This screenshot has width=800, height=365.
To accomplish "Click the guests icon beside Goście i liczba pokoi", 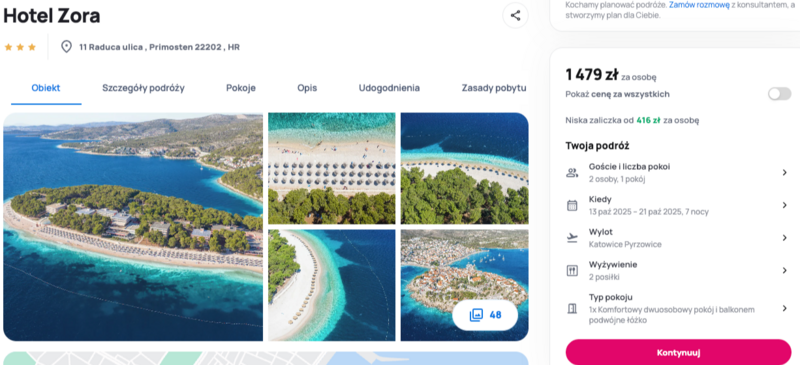I will point(572,173).
